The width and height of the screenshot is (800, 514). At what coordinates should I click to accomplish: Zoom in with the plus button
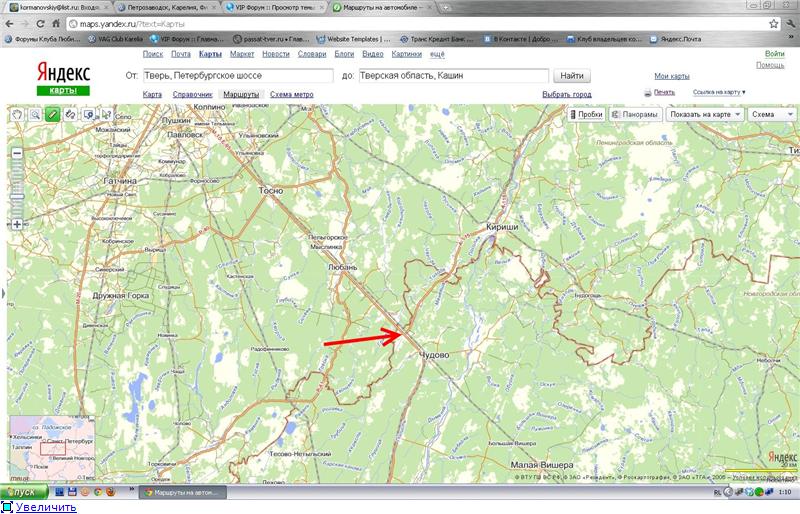(x=17, y=224)
